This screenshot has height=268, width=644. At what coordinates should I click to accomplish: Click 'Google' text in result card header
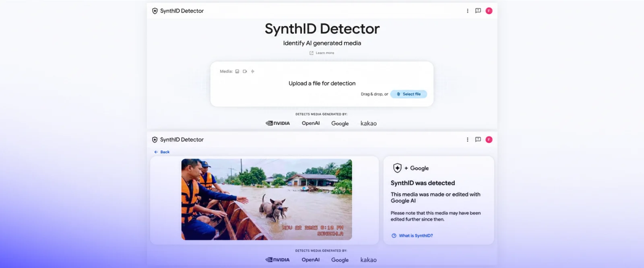point(419,168)
